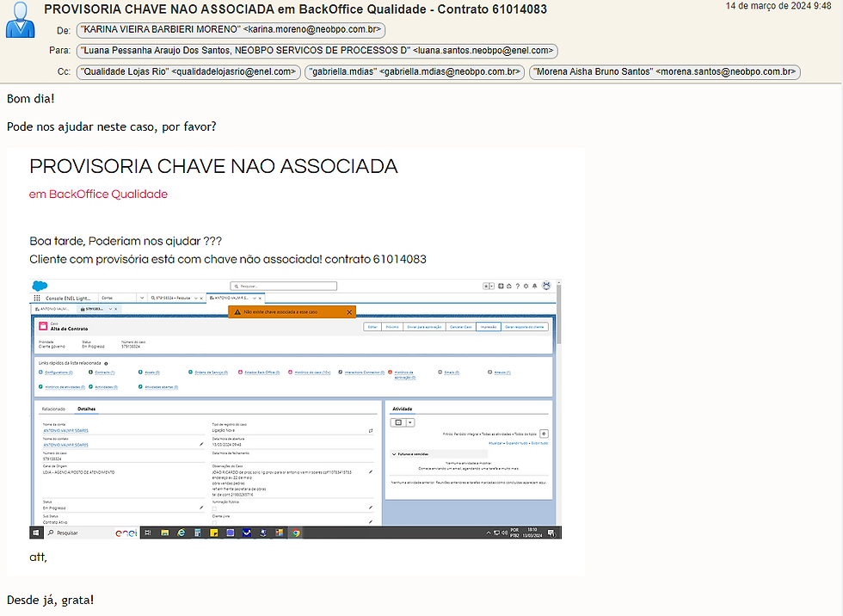The height and width of the screenshot is (616, 843).
Task: Dismiss the 'Não existe chave associada' toast
Action: tap(349, 311)
